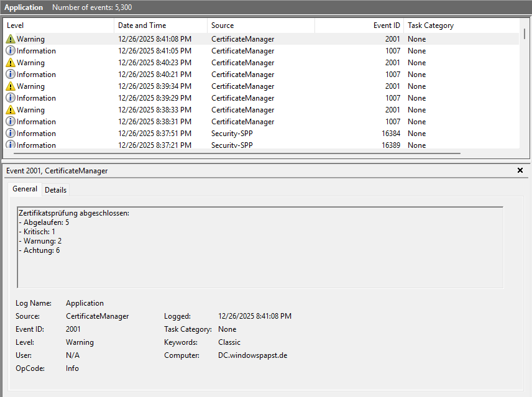532x397 pixels.
Task: Select the Security-SPP event with ID 16384
Action: (x=186, y=133)
